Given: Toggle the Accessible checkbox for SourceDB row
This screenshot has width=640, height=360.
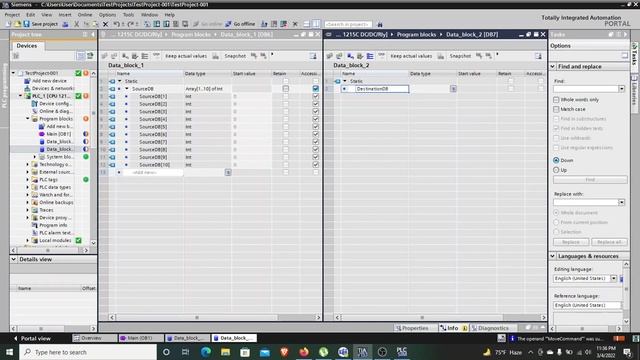Looking at the screenshot, I should 316,89.
